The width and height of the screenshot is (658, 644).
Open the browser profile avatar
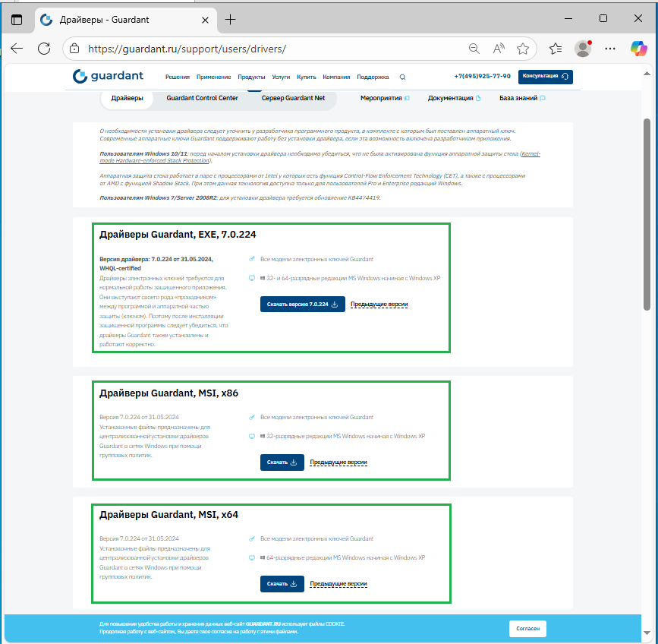coord(583,49)
